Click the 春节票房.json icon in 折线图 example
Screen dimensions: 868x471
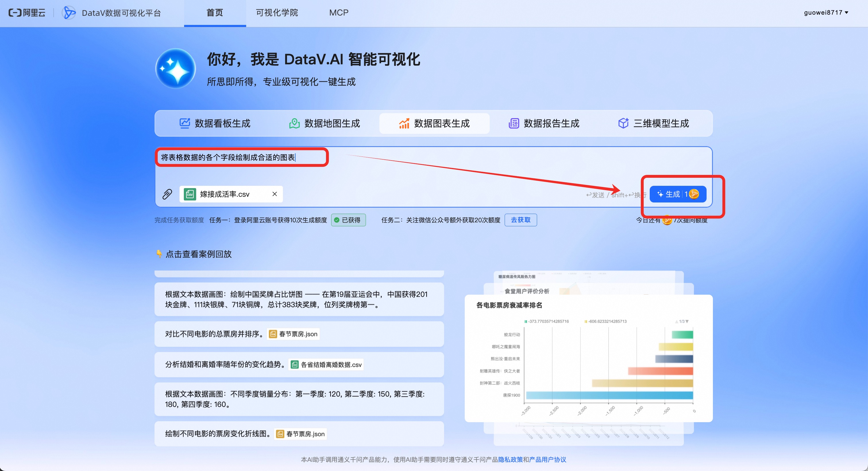(280, 434)
